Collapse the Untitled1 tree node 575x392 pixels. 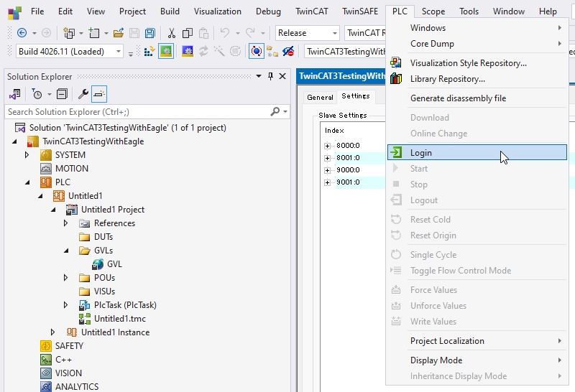click(x=40, y=196)
